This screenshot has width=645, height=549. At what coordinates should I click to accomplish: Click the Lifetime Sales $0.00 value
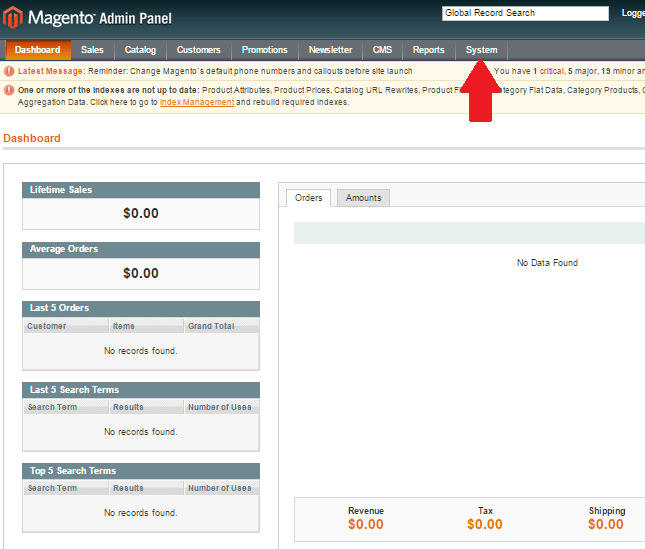(x=141, y=213)
